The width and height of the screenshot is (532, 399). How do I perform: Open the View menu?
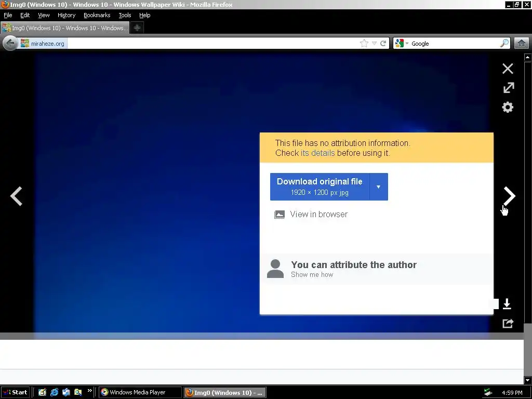point(44,15)
